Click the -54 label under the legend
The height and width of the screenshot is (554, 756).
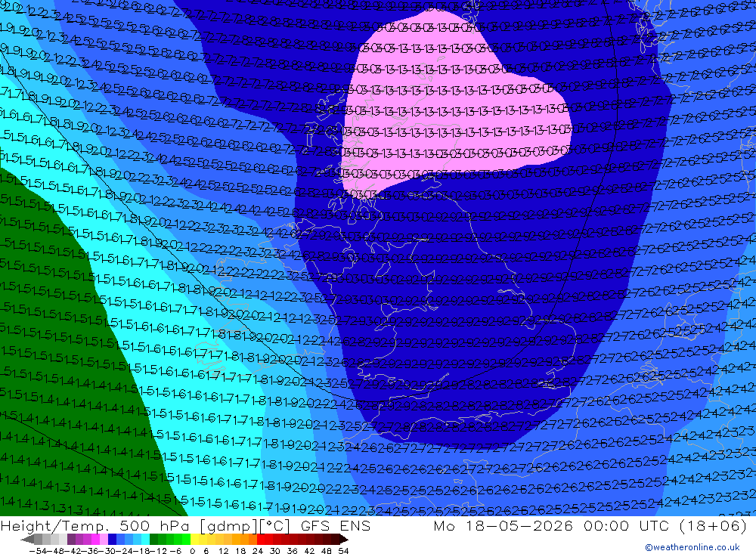click(x=38, y=550)
